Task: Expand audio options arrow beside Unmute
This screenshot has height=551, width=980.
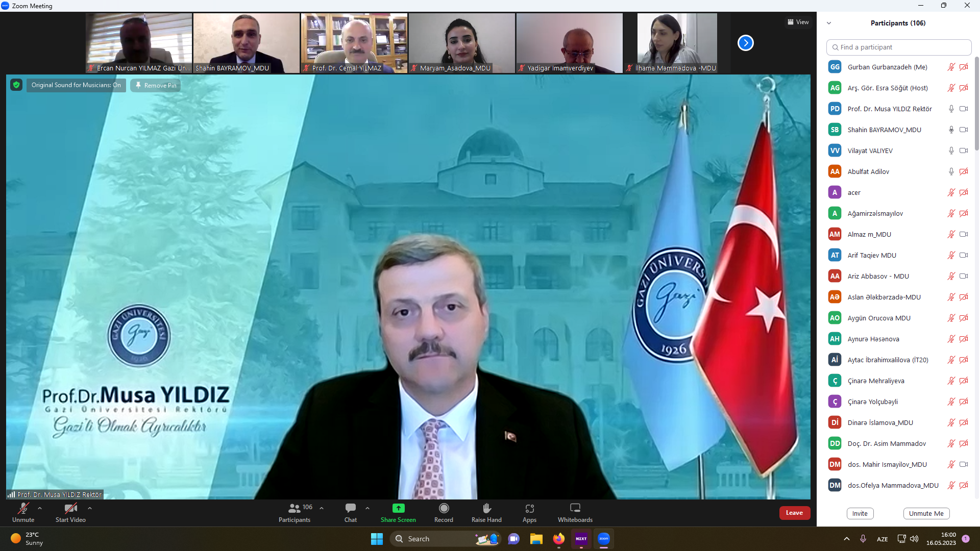Action: click(x=40, y=508)
